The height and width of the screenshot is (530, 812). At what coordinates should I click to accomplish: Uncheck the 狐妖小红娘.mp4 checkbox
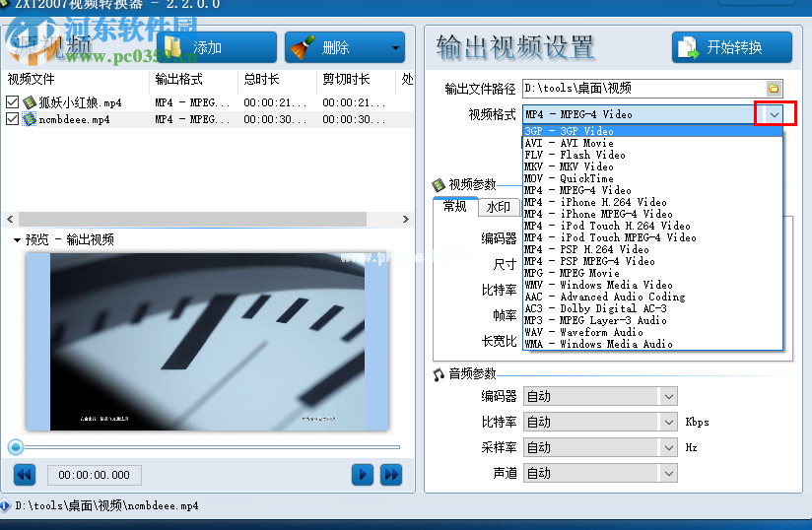tap(13, 102)
